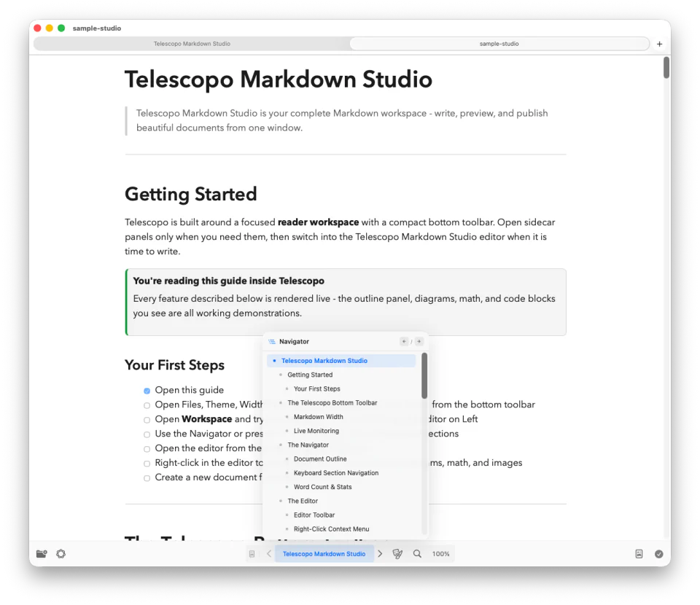Click the 'Your First Steps' document heading
This screenshot has height=605, width=700.
tap(174, 365)
